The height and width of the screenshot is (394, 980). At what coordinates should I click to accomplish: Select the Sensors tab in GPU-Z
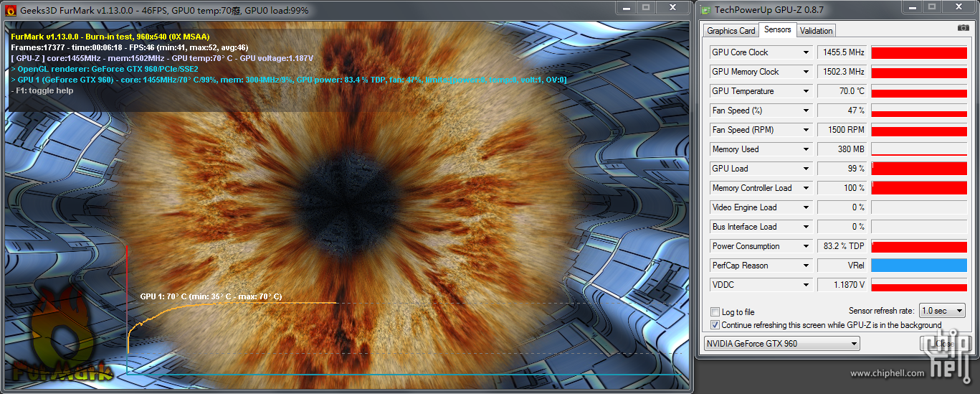pos(777,29)
